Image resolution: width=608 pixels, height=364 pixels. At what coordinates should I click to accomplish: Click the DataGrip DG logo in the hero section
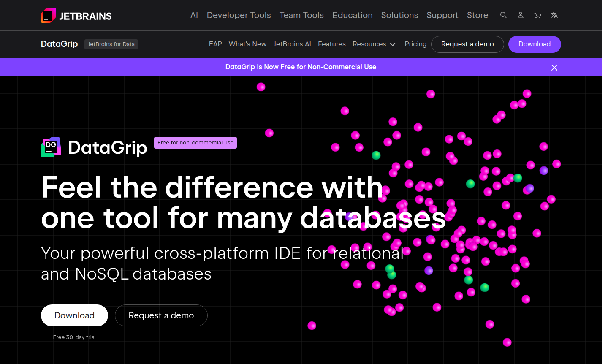click(51, 147)
